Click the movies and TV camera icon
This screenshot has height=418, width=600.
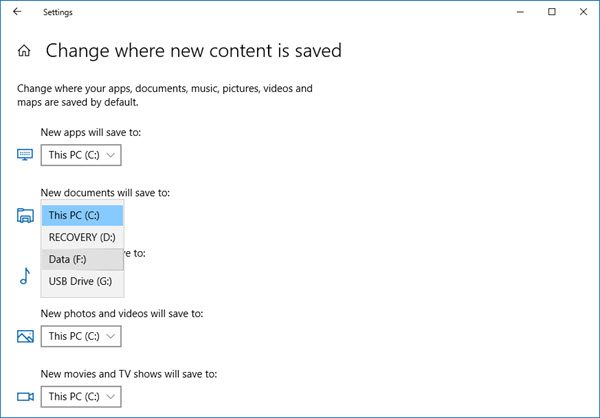(25, 397)
